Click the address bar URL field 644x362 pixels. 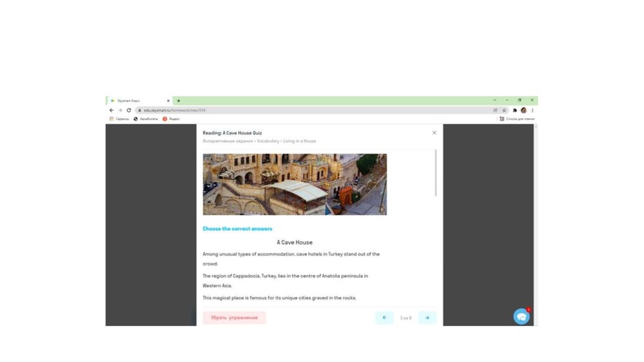tap(306, 110)
